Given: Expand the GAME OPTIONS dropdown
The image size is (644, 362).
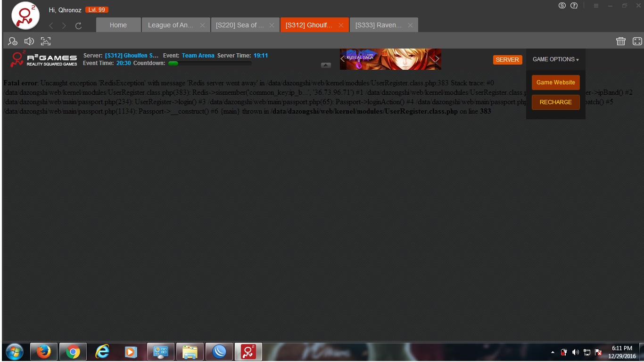Looking at the screenshot, I should click(555, 59).
